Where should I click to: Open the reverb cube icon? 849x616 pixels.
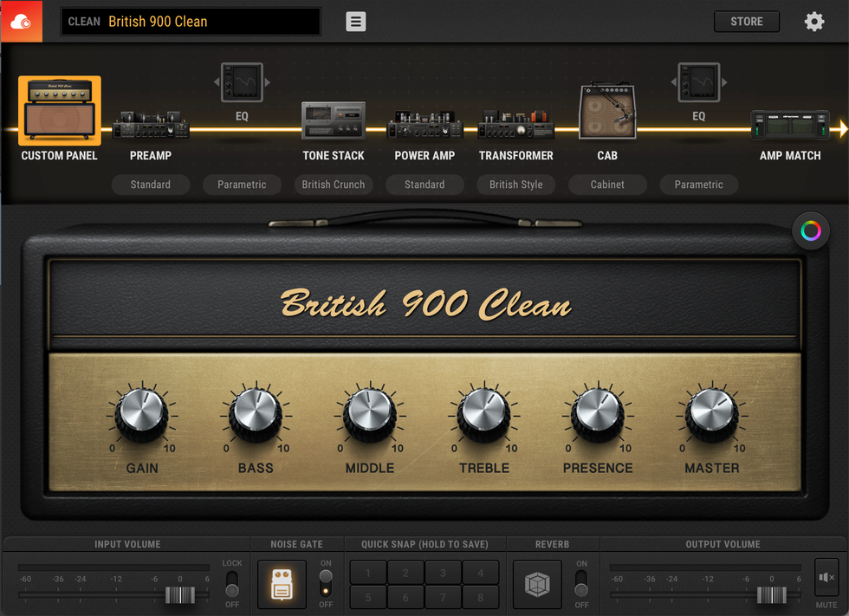pos(537,585)
